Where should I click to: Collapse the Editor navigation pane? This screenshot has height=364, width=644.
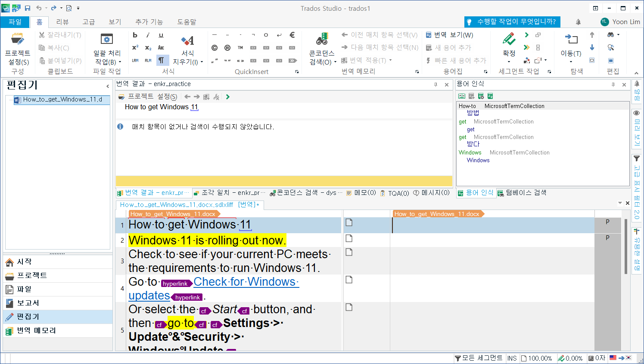[x=108, y=86]
